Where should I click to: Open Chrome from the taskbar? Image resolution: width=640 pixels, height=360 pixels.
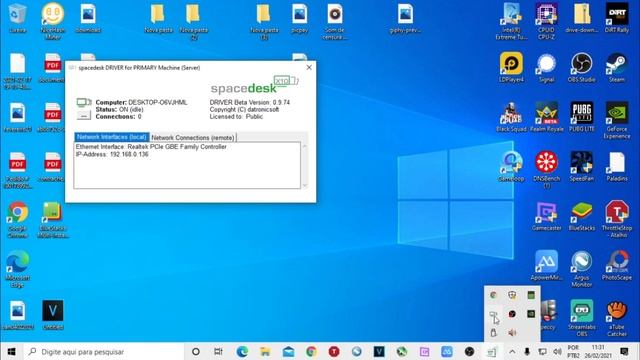click(x=311, y=351)
